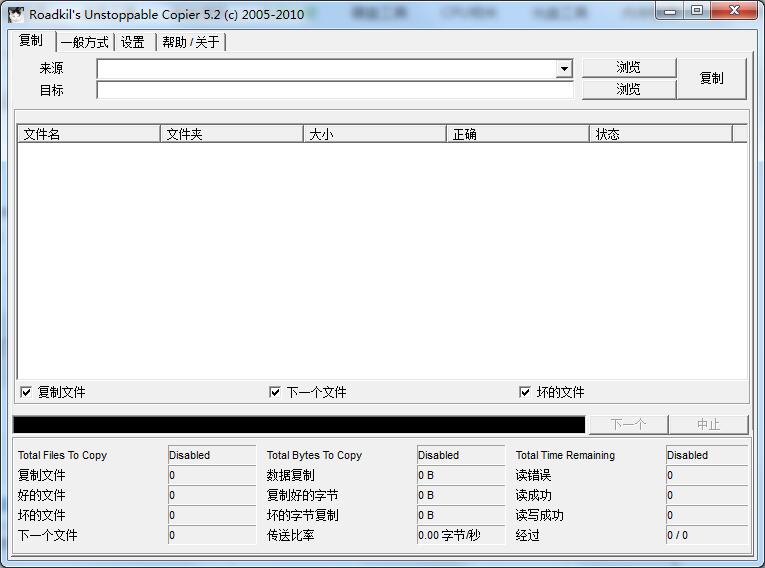Click the 传送比率 label
The width and height of the screenshot is (765, 568).
(291, 535)
